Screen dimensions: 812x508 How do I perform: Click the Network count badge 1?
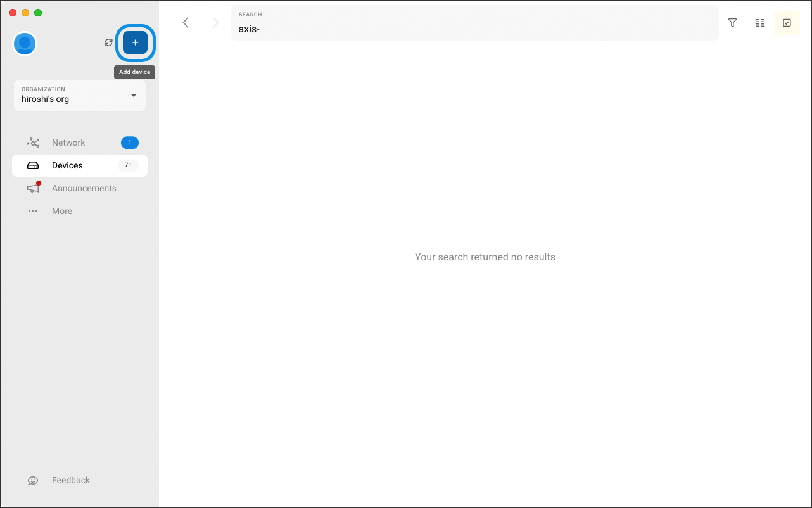click(130, 143)
